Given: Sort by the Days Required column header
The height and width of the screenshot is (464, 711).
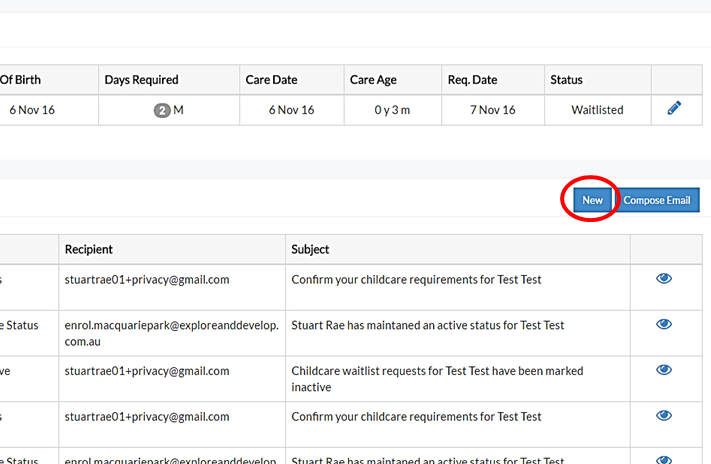Looking at the screenshot, I should point(141,80).
